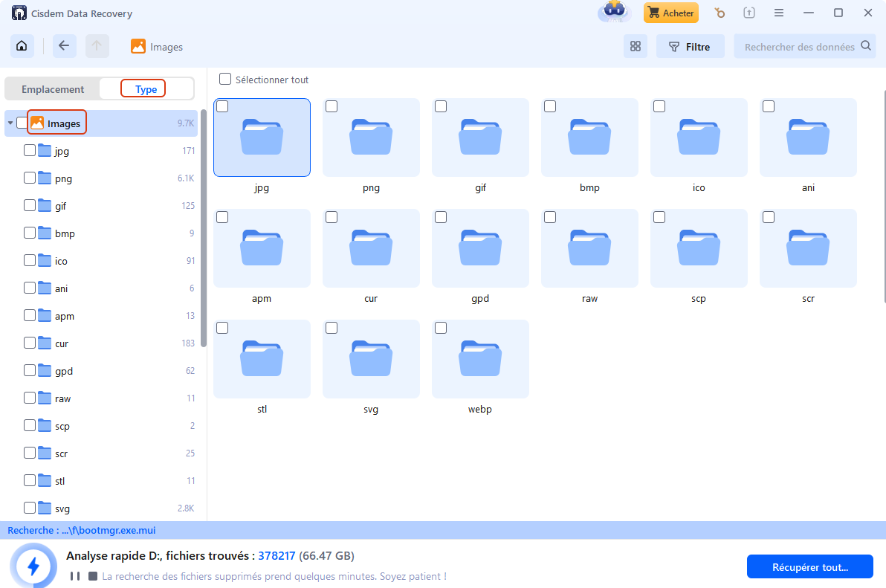Select the checkbox on the webp folder thumbnail
The height and width of the screenshot is (588, 886).
click(x=441, y=328)
